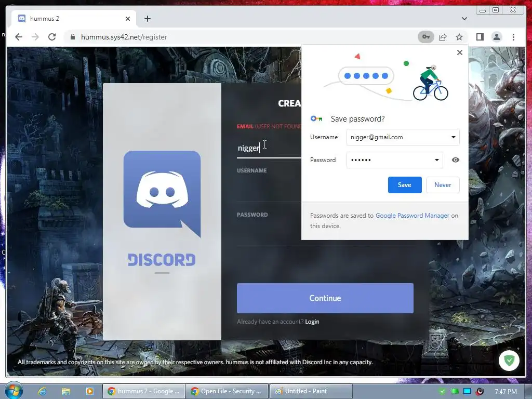Bookmark this page with the star icon
The height and width of the screenshot is (399, 532).
pos(459,37)
